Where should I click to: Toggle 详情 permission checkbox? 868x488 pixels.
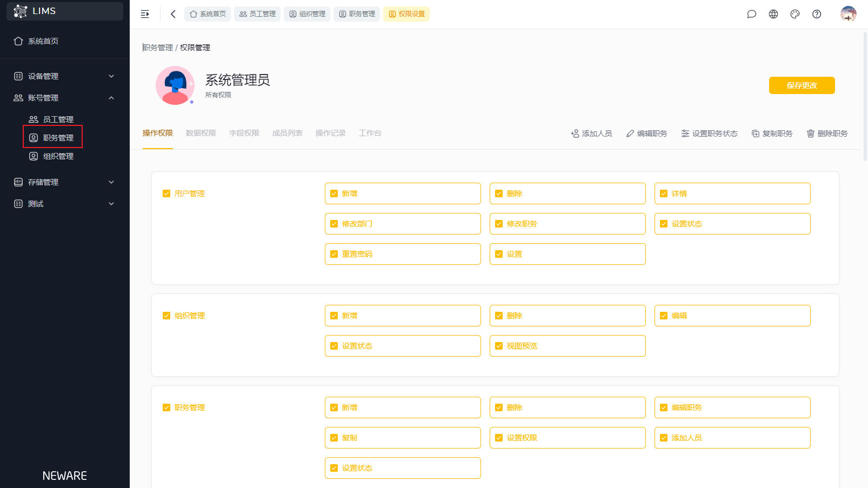click(x=664, y=193)
